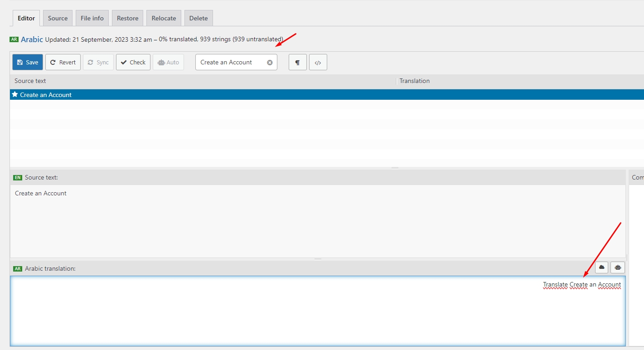The height and width of the screenshot is (350, 644).
Task: Clear the filter text with the X icon
Action: [270, 63]
